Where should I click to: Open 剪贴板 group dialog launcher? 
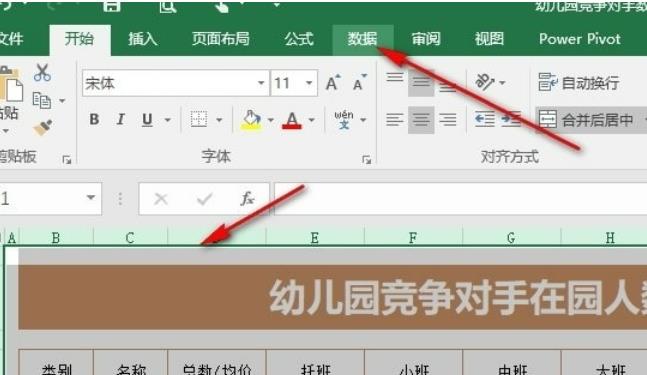tap(66, 159)
